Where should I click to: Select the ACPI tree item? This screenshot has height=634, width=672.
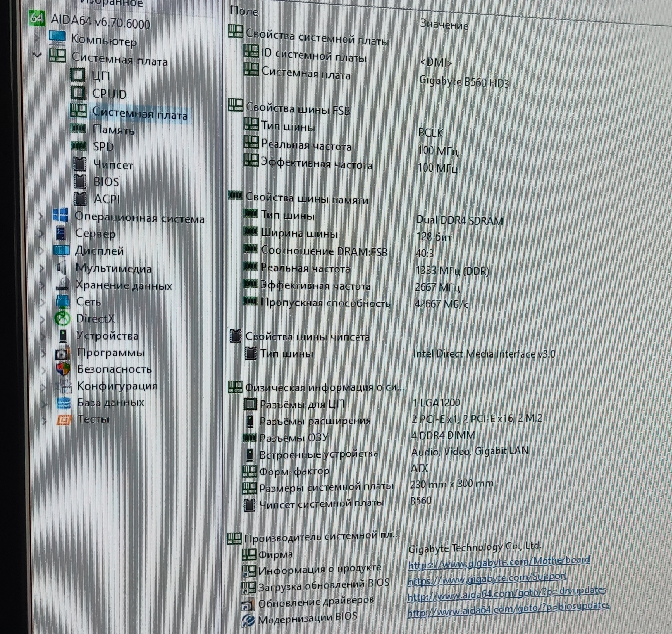107,199
